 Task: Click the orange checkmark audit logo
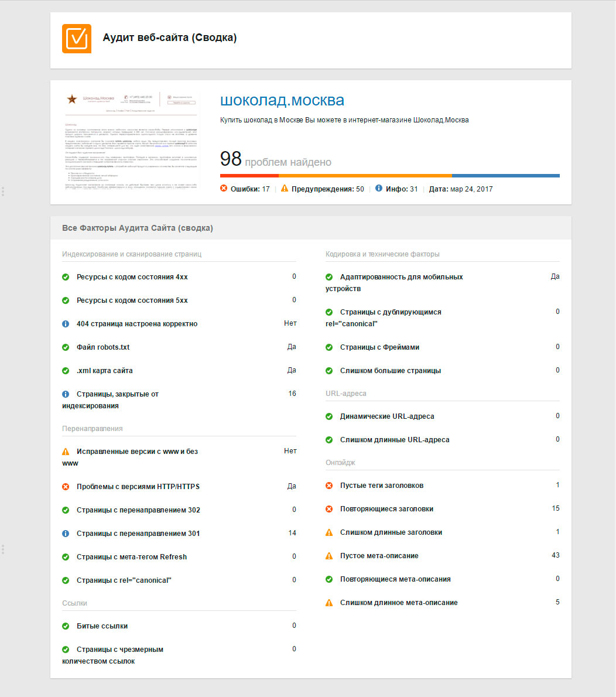pyautogui.click(x=77, y=39)
